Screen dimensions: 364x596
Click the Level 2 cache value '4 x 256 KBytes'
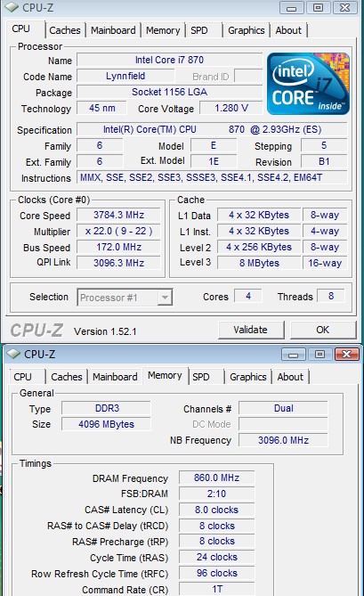(x=259, y=247)
